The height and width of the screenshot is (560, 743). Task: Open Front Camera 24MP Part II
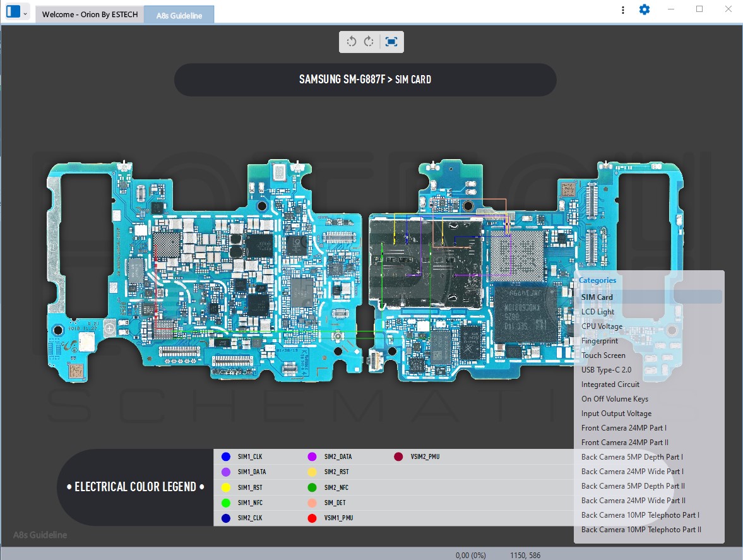tap(624, 443)
